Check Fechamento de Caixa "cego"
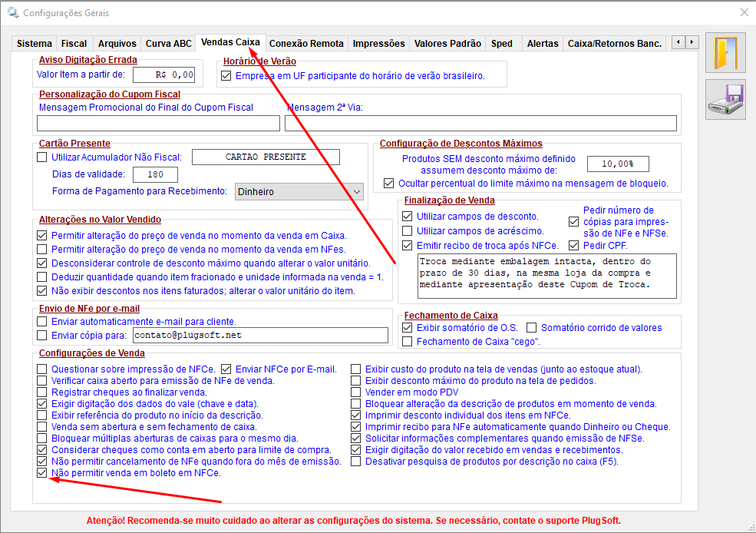The width and height of the screenshot is (756, 533). click(x=408, y=342)
